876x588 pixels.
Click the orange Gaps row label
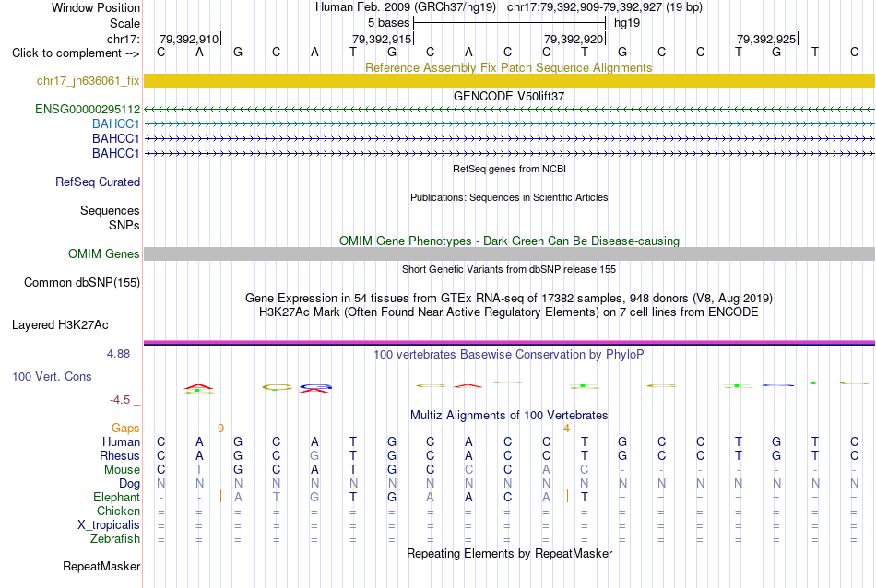tap(125, 428)
